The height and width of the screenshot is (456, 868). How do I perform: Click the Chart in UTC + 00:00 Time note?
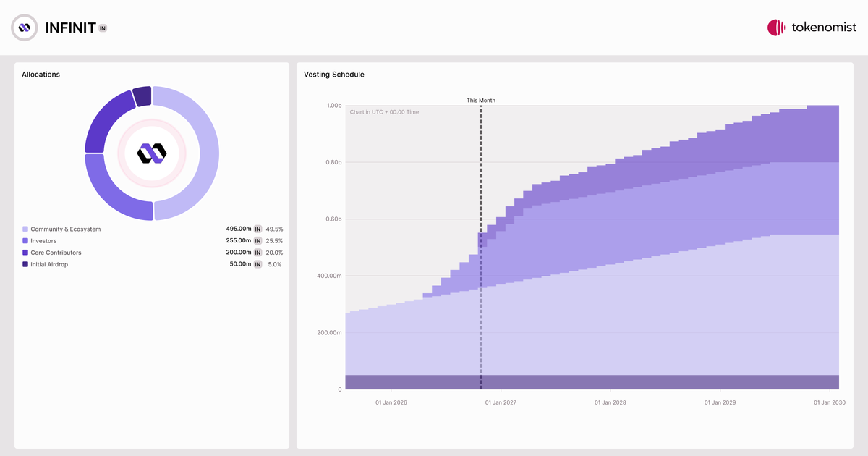384,112
